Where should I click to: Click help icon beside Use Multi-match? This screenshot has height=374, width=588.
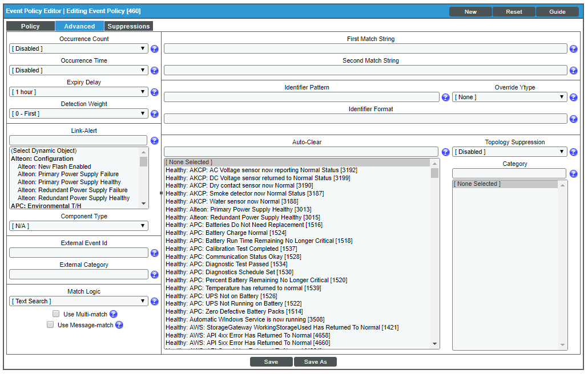click(114, 314)
